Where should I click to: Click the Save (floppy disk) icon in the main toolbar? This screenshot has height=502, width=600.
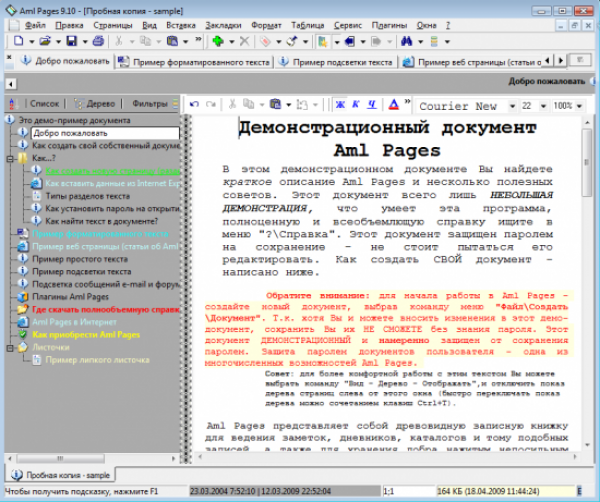tap(71, 41)
